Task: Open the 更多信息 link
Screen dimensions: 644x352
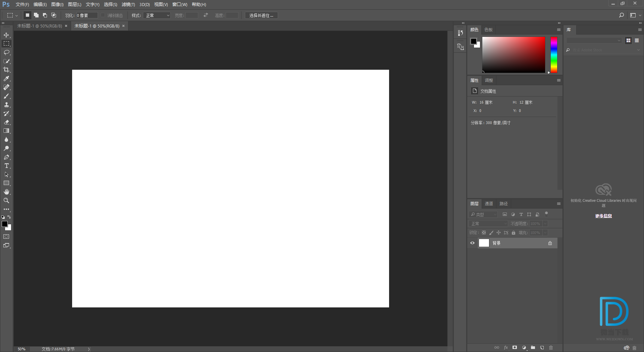Action: coord(603,216)
